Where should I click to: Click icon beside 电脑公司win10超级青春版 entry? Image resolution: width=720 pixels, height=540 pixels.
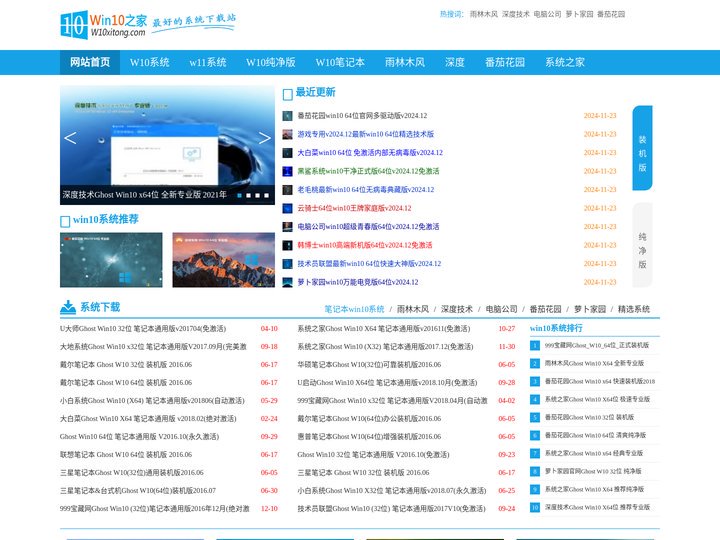pyautogui.click(x=287, y=227)
